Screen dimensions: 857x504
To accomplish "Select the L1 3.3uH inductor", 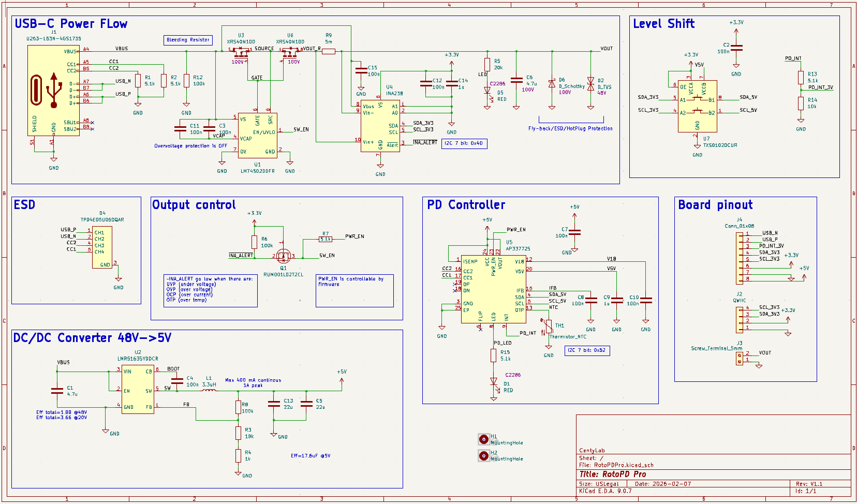I will pos(209,390).
